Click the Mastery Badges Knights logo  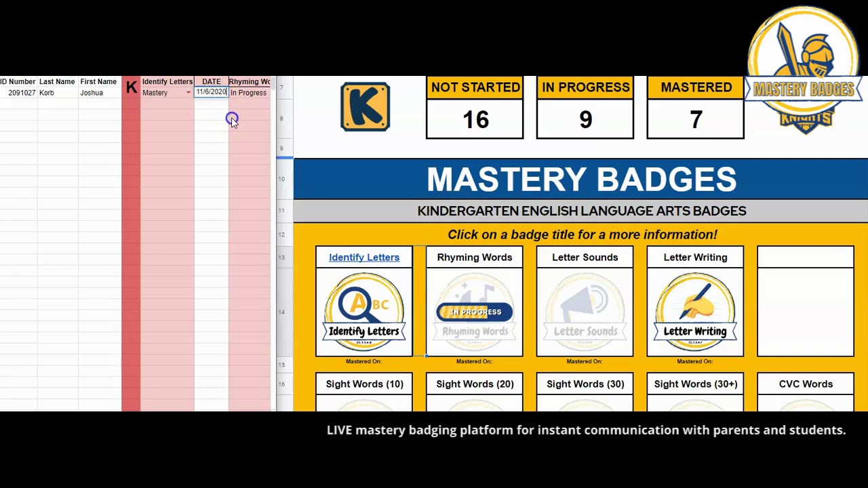[804, 71]
